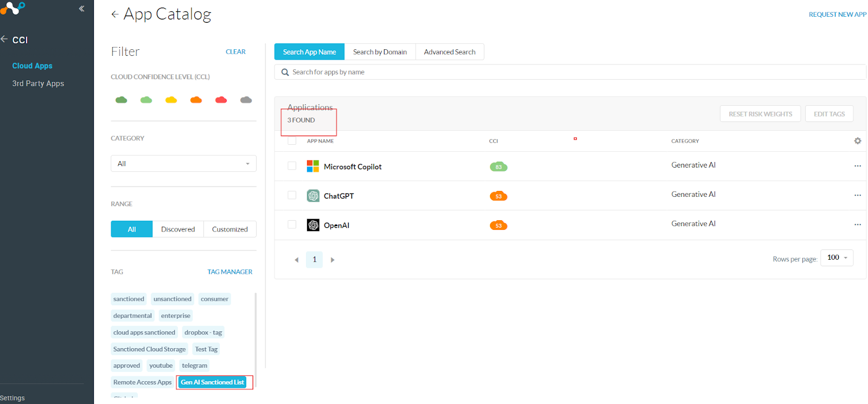
Task: Select the dark green cloud confidence level
Action: (x=122, y=100)
